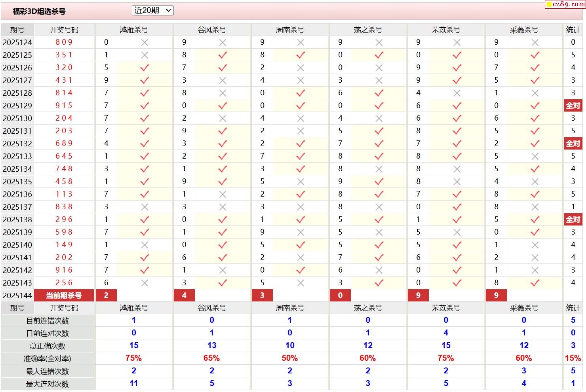
Task: Click the 当前期杀号 red label
Action: point(64,295)
